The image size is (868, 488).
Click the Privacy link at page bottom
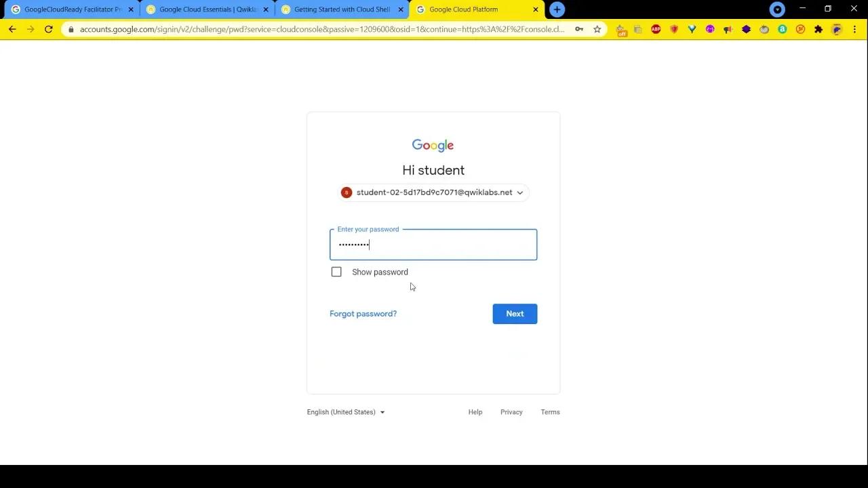click(511, 412)
